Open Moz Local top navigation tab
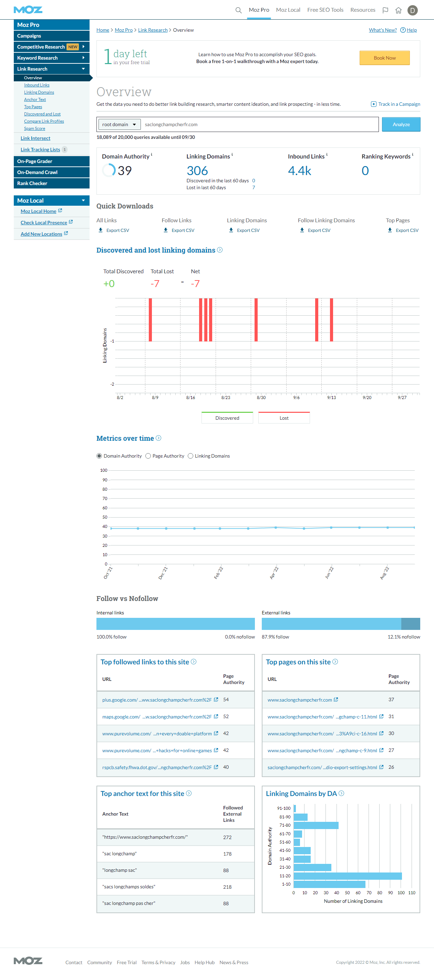 288,10
